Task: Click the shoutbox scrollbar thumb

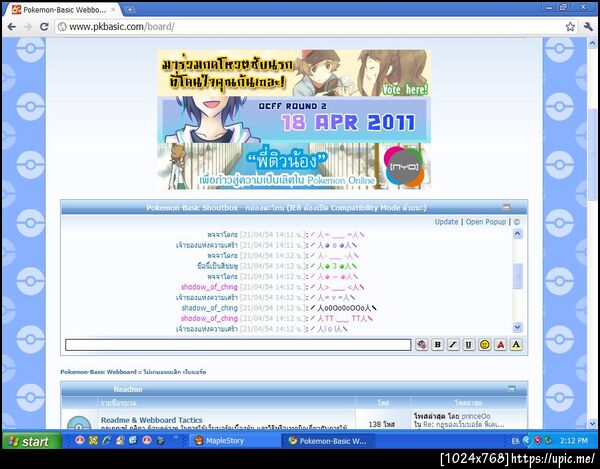Action: point(517,275)
